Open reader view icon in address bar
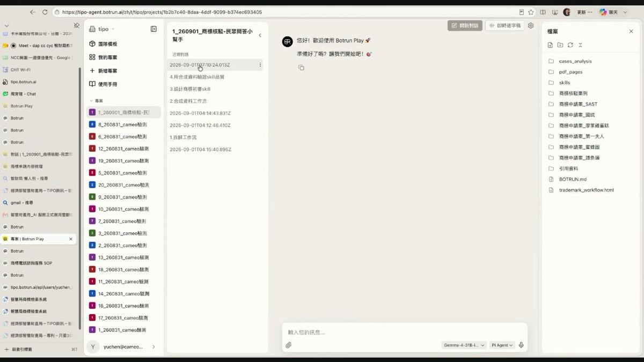Screen dimensions: 644x362 tap(522, 12)
